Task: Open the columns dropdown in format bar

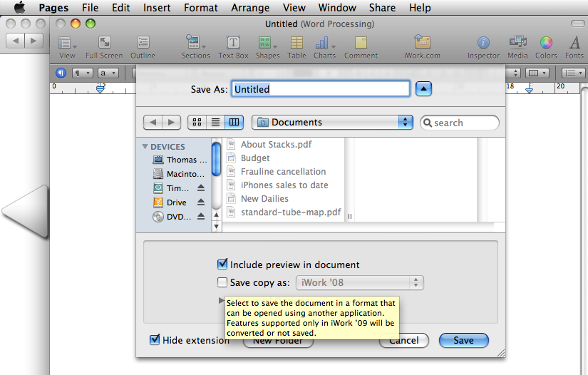Action: coord(537,73)
